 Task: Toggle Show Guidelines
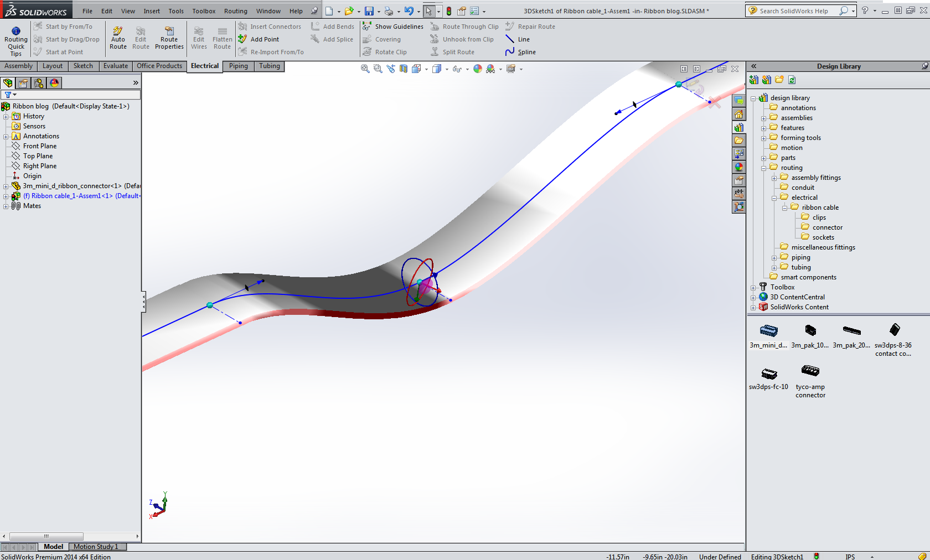pos(392,27)
